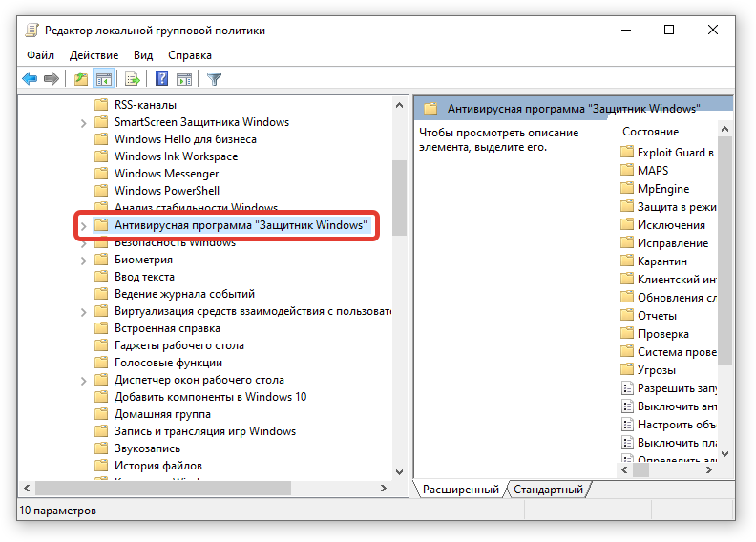The image size is (756, 542).
Task: Open the Действие menu
Action: (x=94, y=55)
